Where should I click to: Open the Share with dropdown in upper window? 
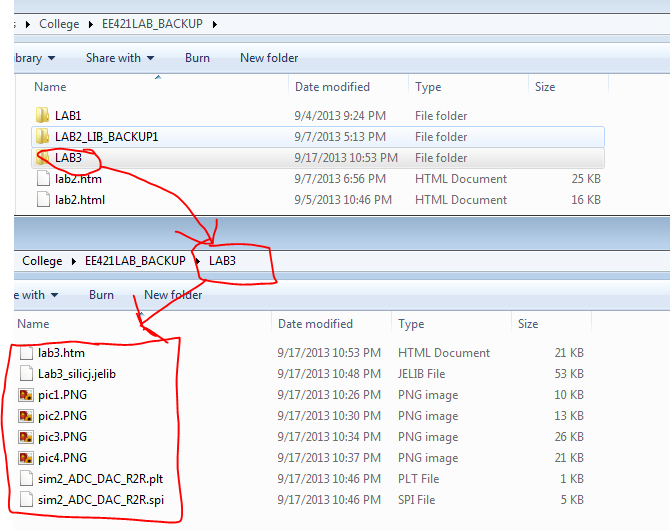pyautogui.click(x=120, y=58)
